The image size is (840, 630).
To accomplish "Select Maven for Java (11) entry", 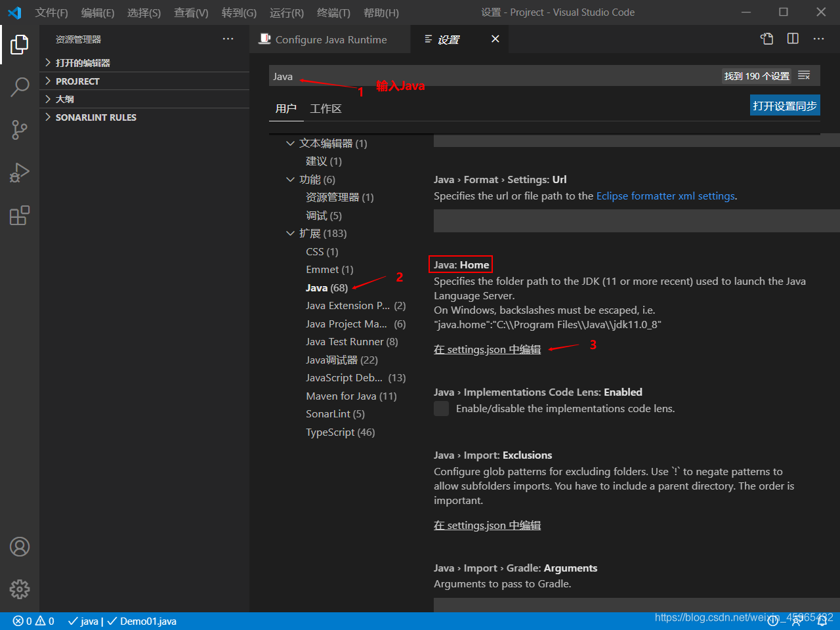I will [351, 396].
